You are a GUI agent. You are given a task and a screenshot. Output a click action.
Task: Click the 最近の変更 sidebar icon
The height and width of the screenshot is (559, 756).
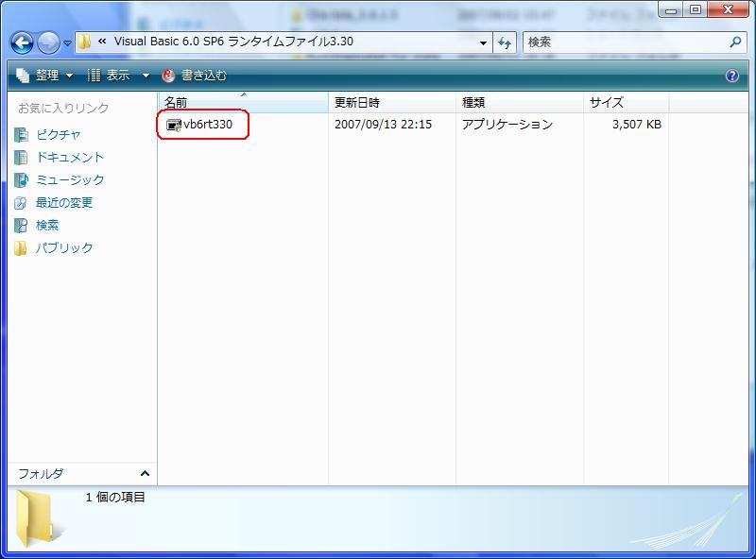pos(21,203)
